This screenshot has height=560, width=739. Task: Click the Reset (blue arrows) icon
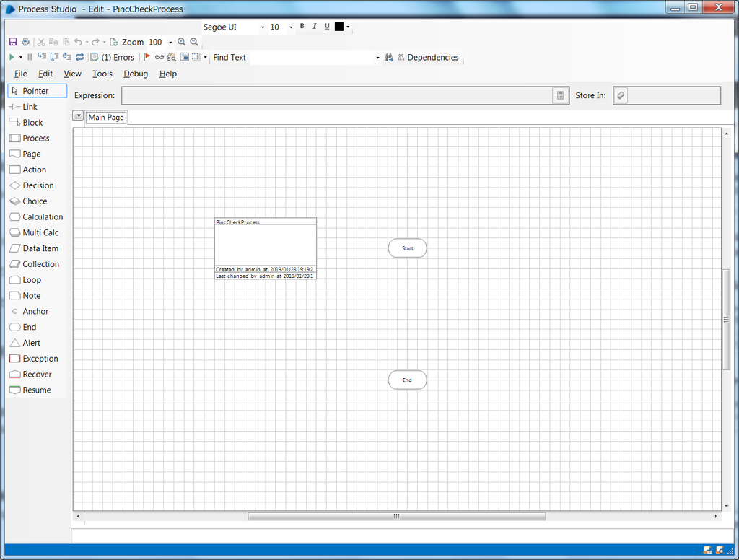tap(79, 57)
